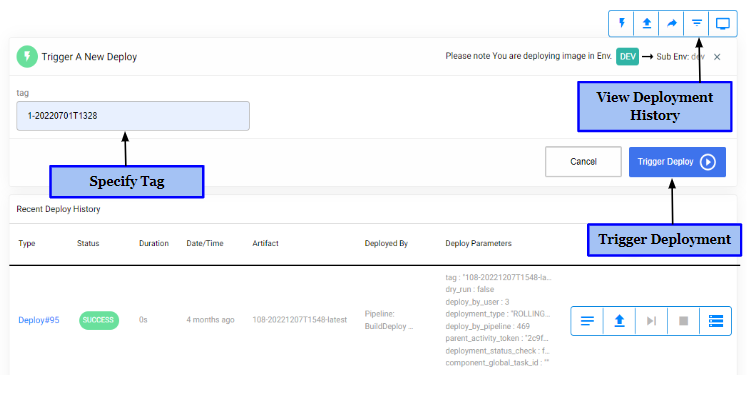The image size is (749, 397).
Task: Click the 'deploy_by_pipeline : 469' parameter text
Action: (x=487, y=326)
